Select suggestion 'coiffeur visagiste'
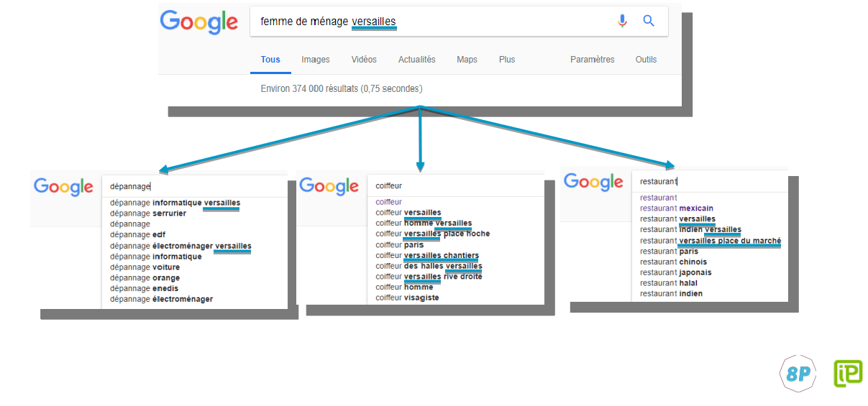This screenshot has width=868, height=406. tap(407, 297)
